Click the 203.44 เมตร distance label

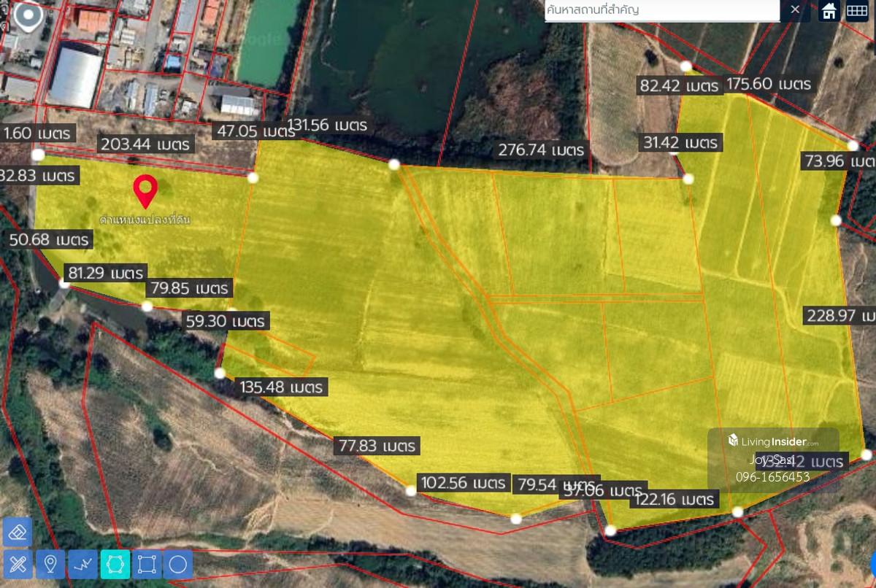[x=145, y=144]
